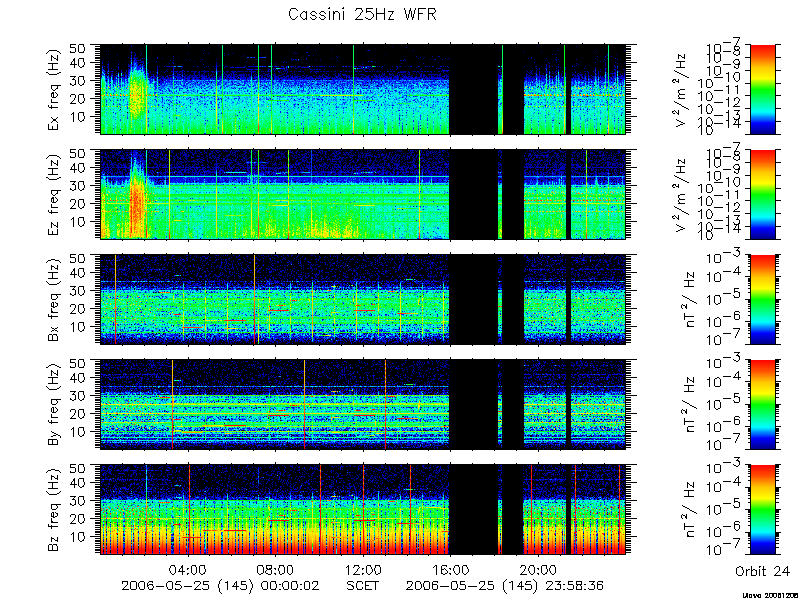The image size is (800, 600).
Task: Click the Bz panel color scale bar
Action: pos(762,509)
